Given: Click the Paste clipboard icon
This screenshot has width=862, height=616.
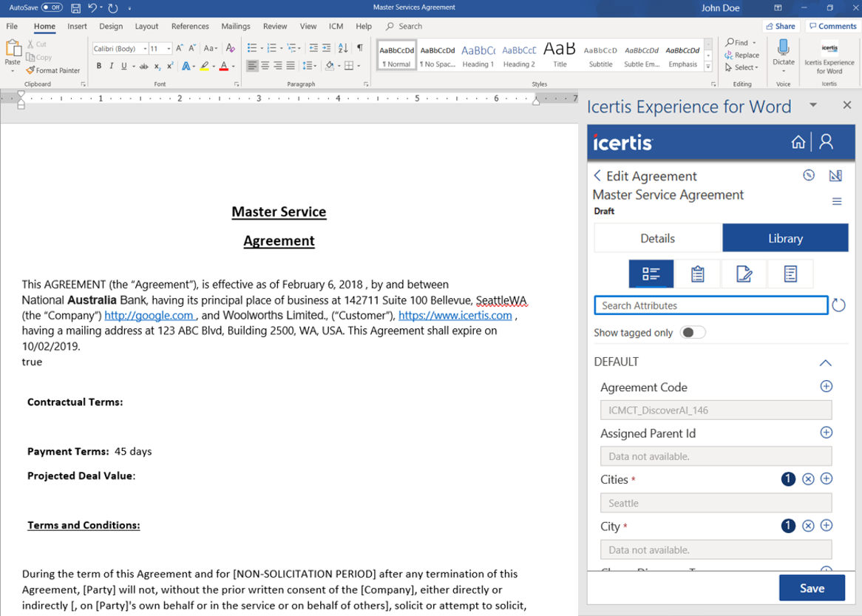Looking at the screenshot, I should coord(13,49).
